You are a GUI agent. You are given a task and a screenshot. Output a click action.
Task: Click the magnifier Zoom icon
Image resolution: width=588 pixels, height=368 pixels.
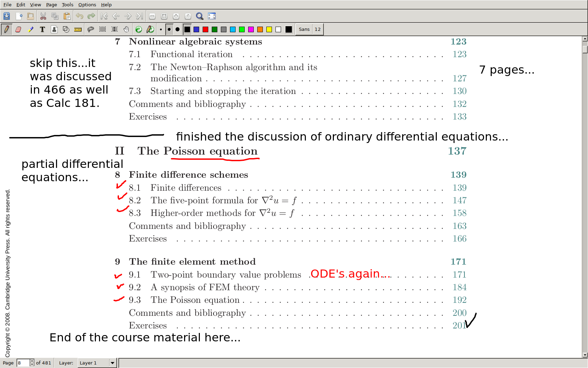click(x=199, y=16)
